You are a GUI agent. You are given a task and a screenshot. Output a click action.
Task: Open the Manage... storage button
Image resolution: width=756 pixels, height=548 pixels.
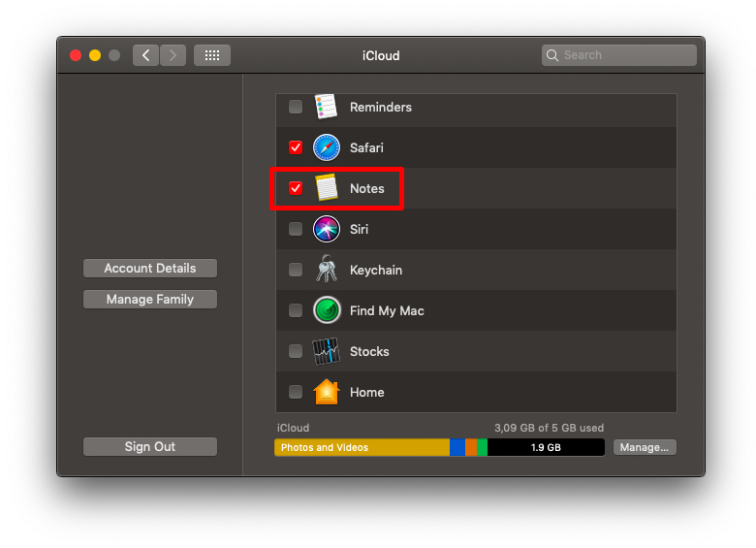(645, 447)
